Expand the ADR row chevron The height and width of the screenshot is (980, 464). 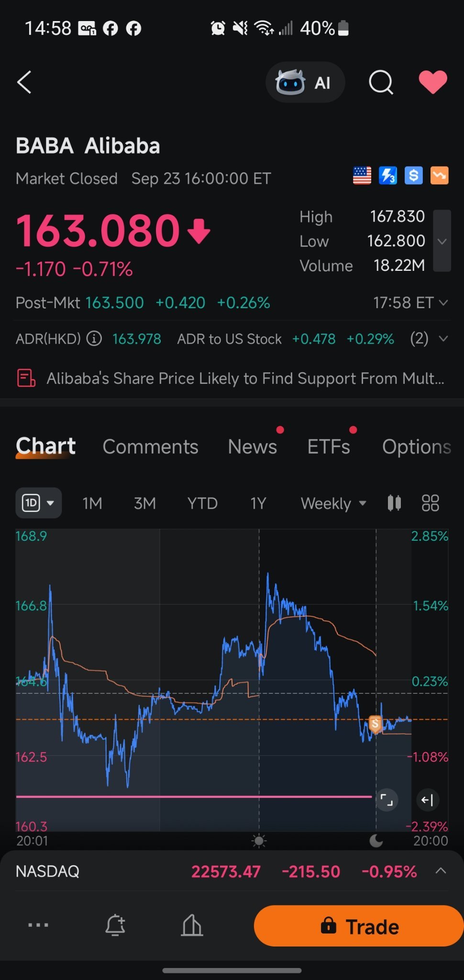(x=443, y=339)
